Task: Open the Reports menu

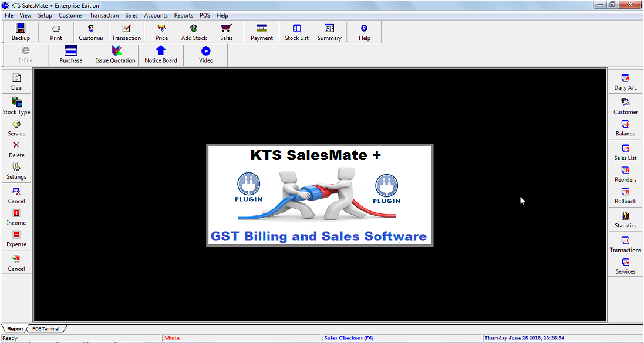Action: (x=184, y=15)
